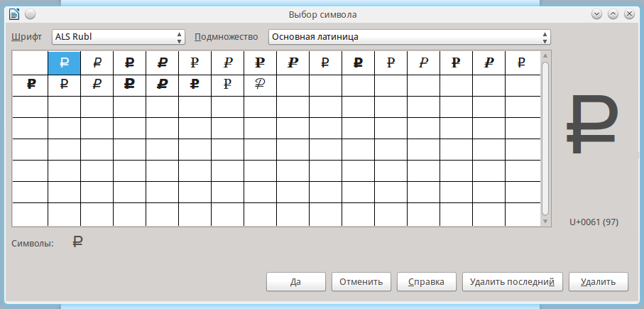Choose the first ruble glyph in second row
The height and width of the screenshot is (309, 644).
point(31,85)
